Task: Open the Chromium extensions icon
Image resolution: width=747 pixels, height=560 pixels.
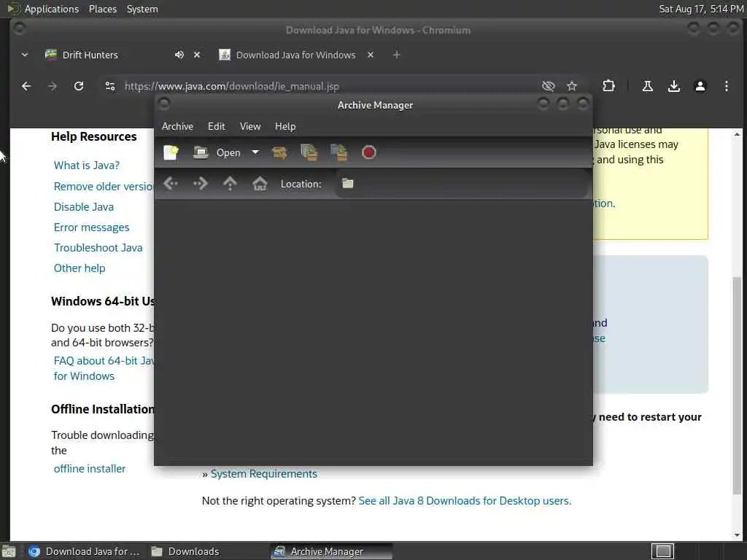Action: coord(608,86)
